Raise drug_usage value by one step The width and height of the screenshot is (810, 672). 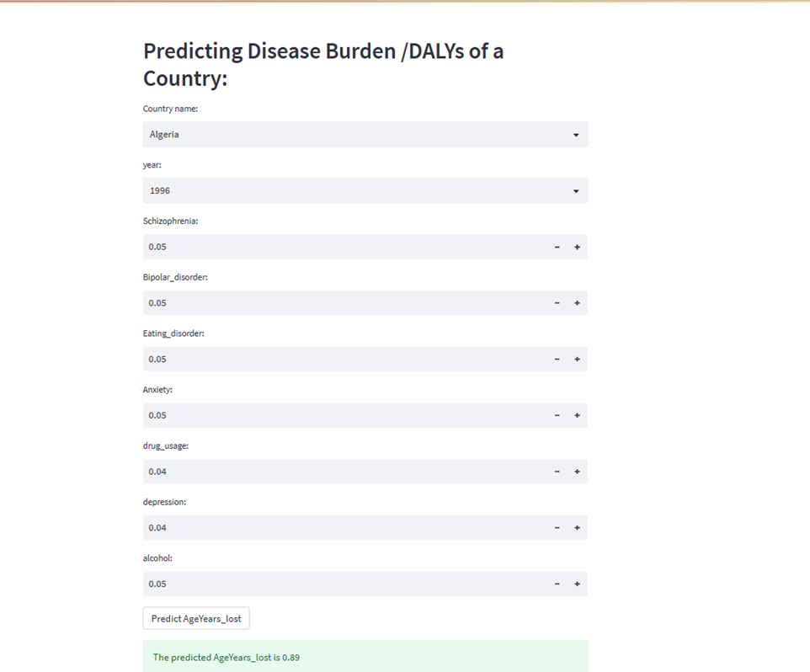coord(577,472)
